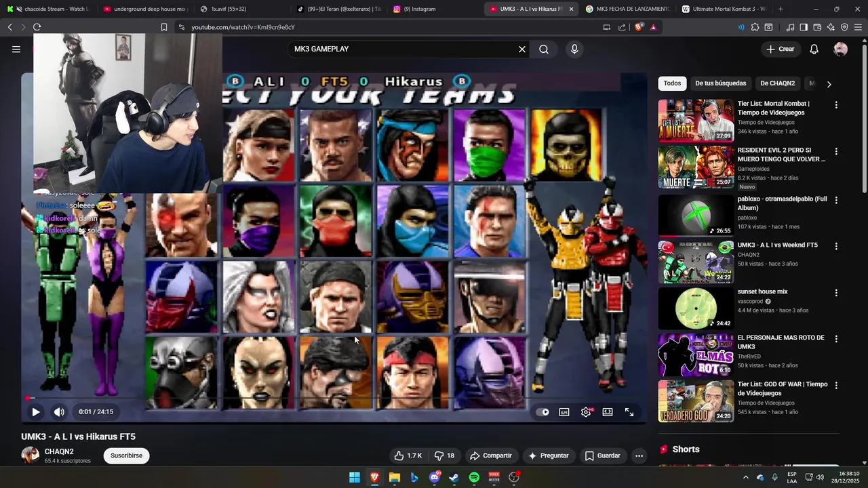Open options for EL PERSONAJE MAS ROTO video
This screenshot has height=488, width=868.
pos(836,339)
